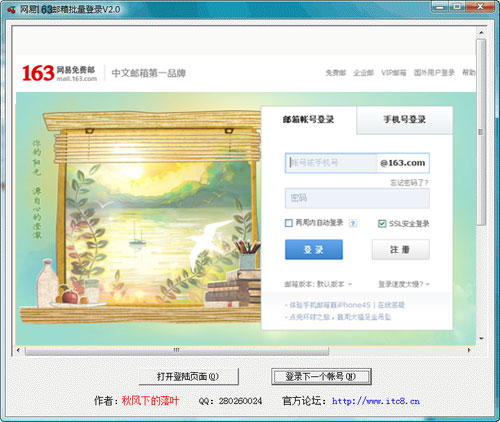Enable the 两周内自动登录 checkbox
Image resolution: width=500 pixels, height=422 pixels.
pos(289,223)
